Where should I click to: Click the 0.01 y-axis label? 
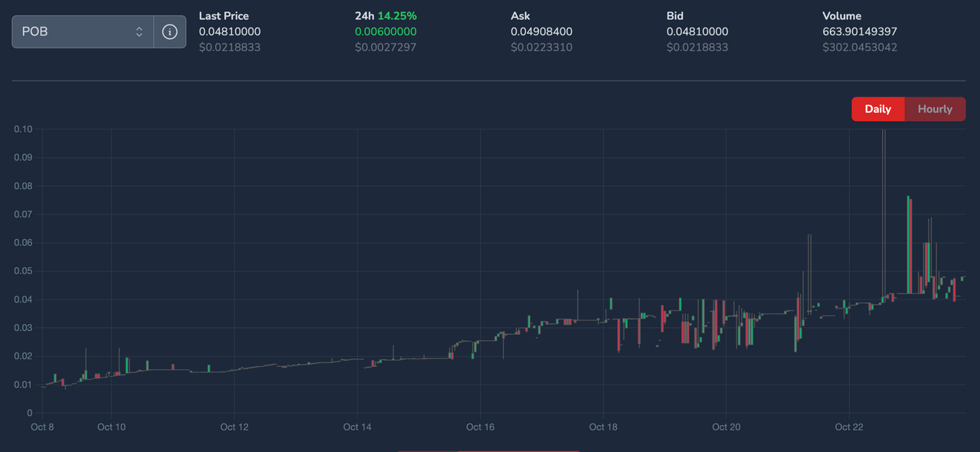point(23,385)
